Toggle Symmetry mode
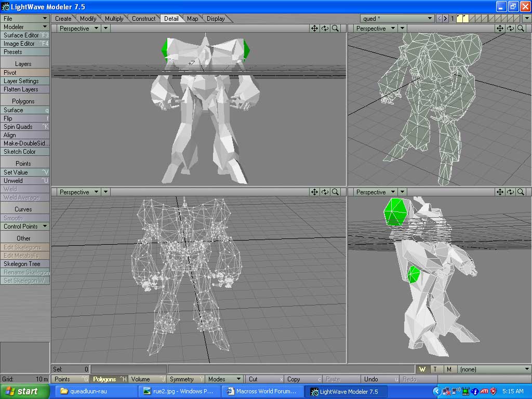This screenshot has height=399, width=532. tap(186, 379)
